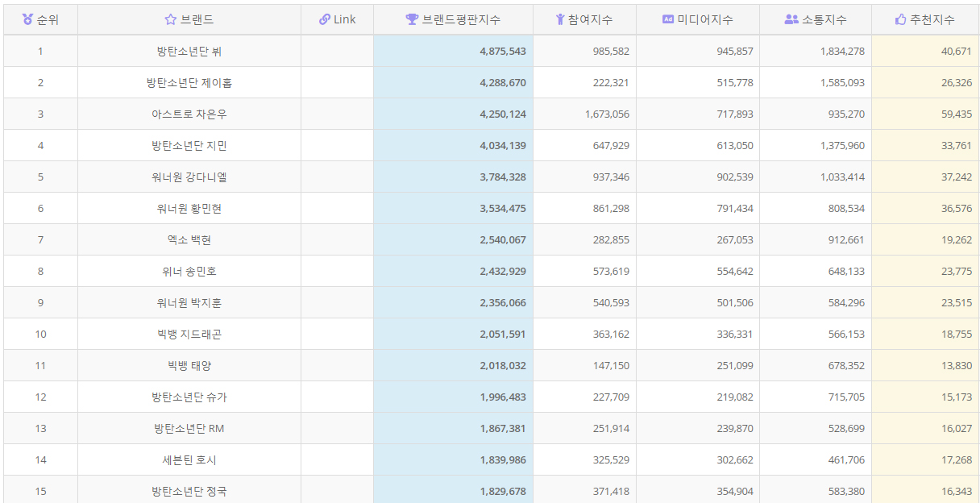Click the chain link icon in Link header
This screenshot has width=980, height=503.
(x=324, y=19)
